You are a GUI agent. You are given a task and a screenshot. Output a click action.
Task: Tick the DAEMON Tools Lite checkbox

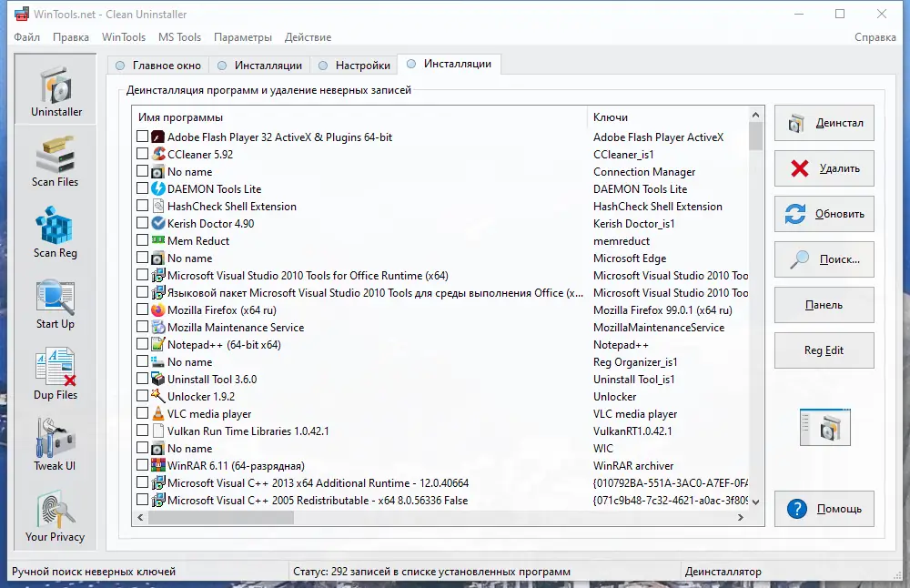click(x=142, y=188)
